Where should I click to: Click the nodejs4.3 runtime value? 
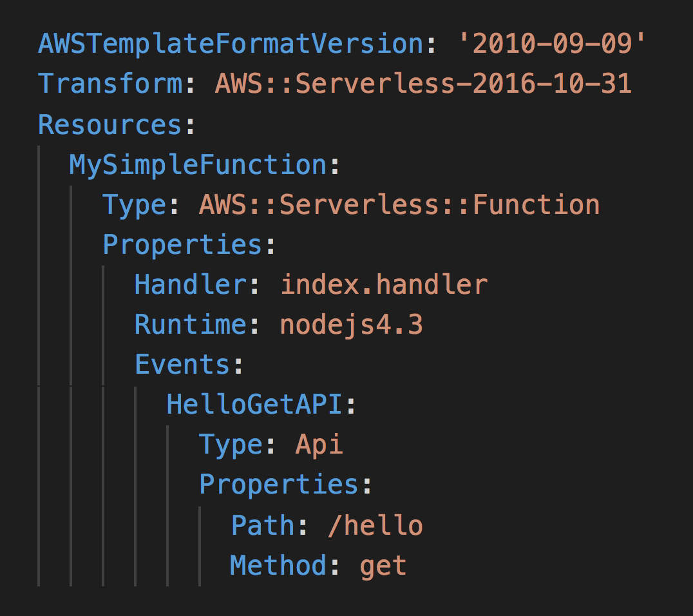[x=351, y=325]
